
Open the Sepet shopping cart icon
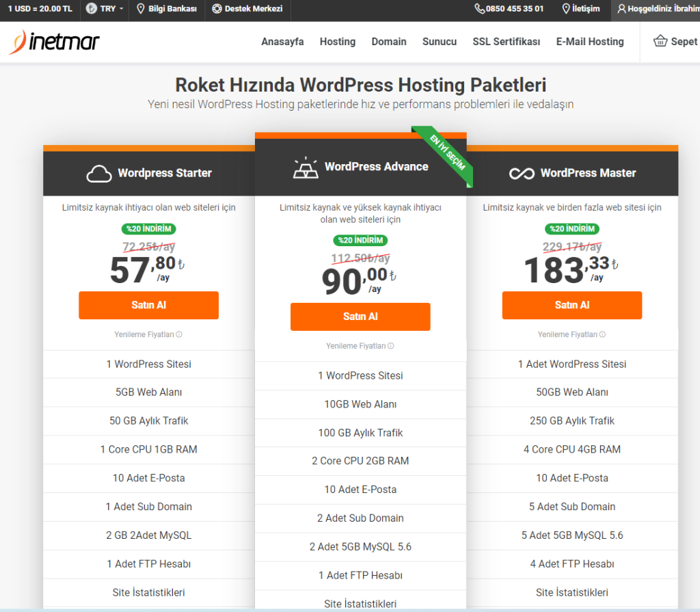pyautogui.click(x=659, y=41)
